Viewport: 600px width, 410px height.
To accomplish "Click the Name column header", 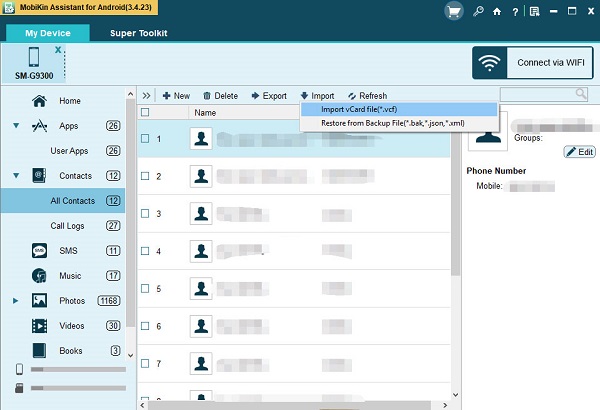I will pyautogui.click(x=205, y=113).
